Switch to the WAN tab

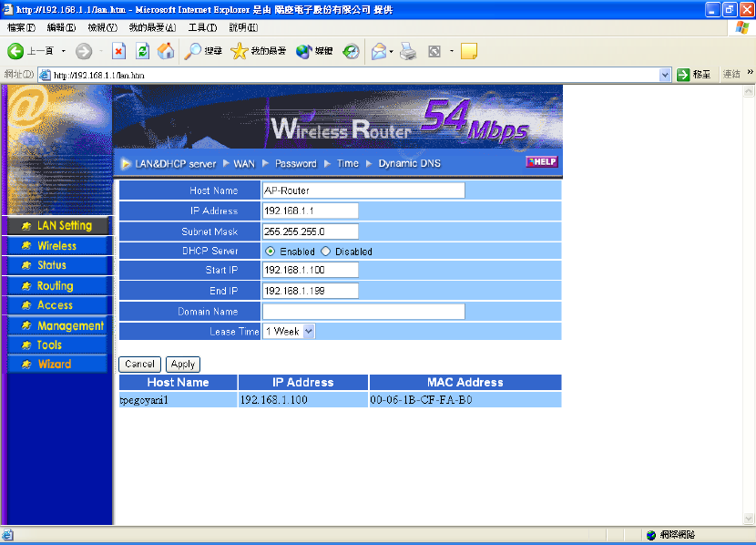click(244, 163)
